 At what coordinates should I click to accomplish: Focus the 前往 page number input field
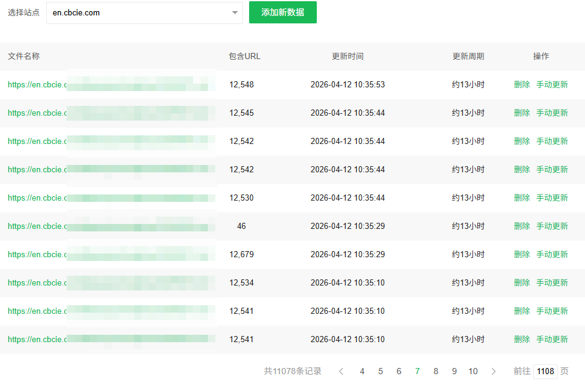pyautogui.click(x=546, y=372)
